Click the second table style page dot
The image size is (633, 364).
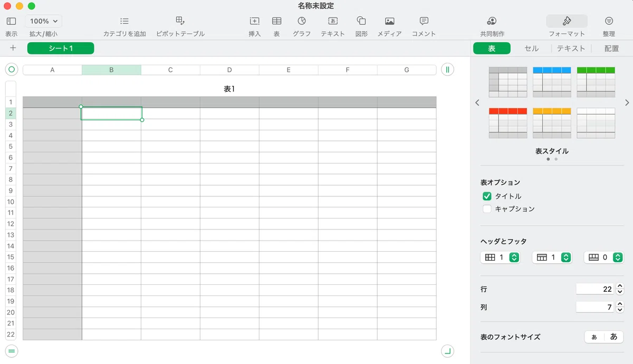coord(556,159)
